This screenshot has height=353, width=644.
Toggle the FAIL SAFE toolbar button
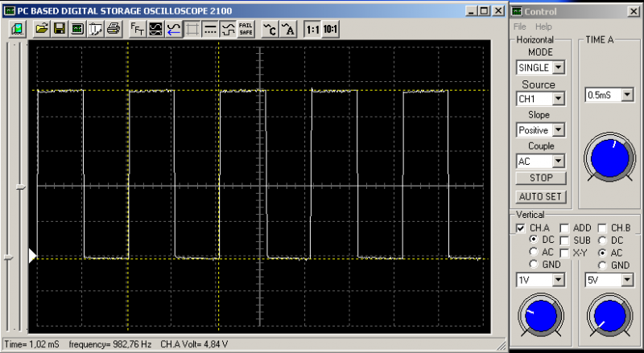coord(246,29)
